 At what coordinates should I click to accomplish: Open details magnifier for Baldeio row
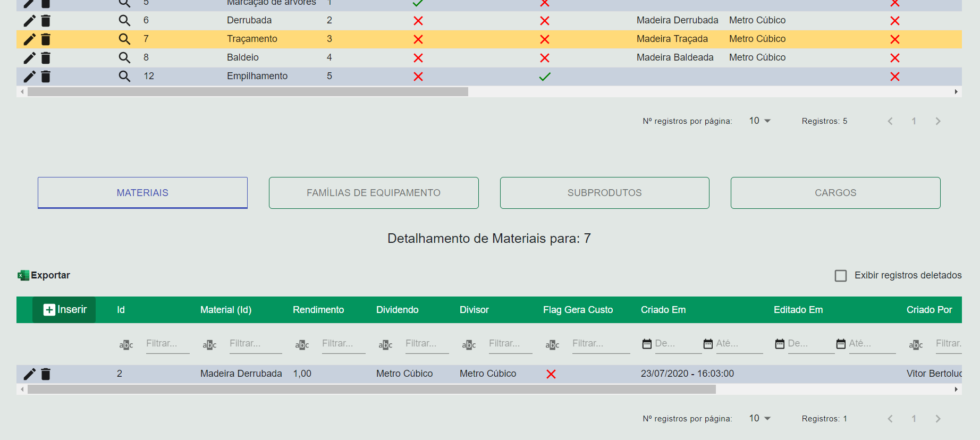pos(124,58)
